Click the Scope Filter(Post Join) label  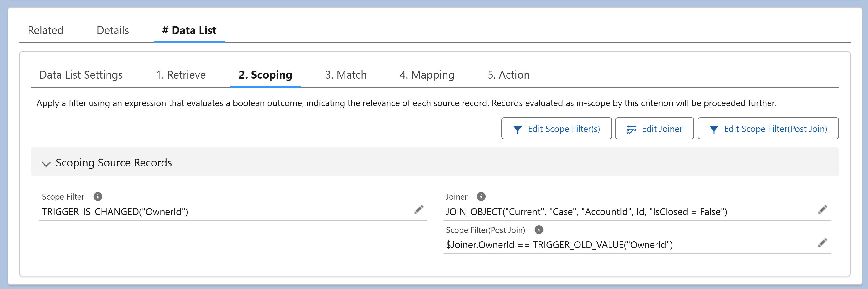(x=486, y=230)
